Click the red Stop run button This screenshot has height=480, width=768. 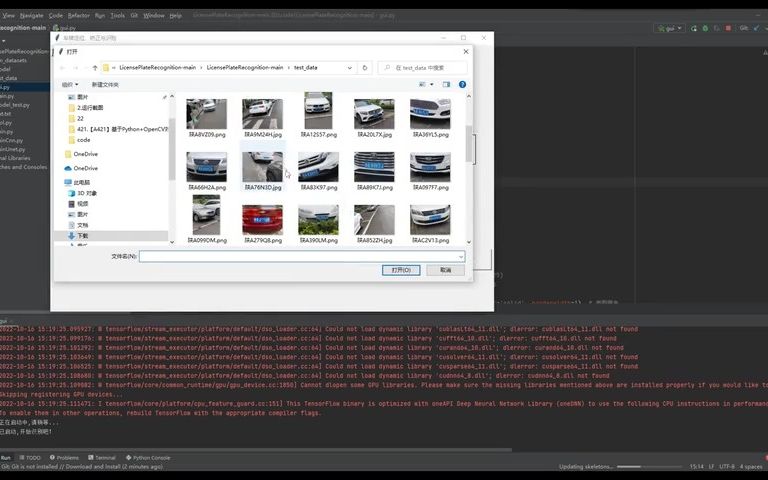pyautogui.click(x=728, y=28)
